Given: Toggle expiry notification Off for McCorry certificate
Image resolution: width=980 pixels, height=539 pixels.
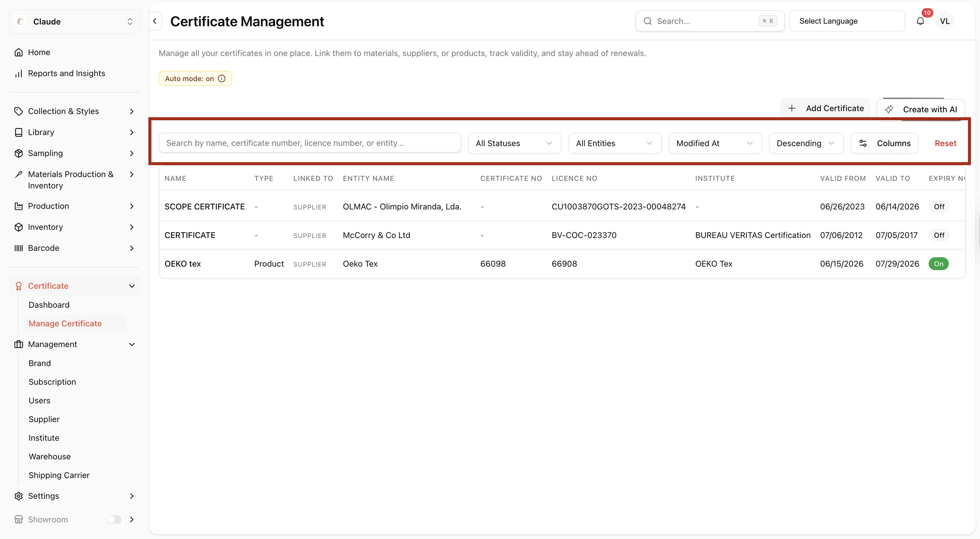Looking at the screenshot, I should [939, 235].
